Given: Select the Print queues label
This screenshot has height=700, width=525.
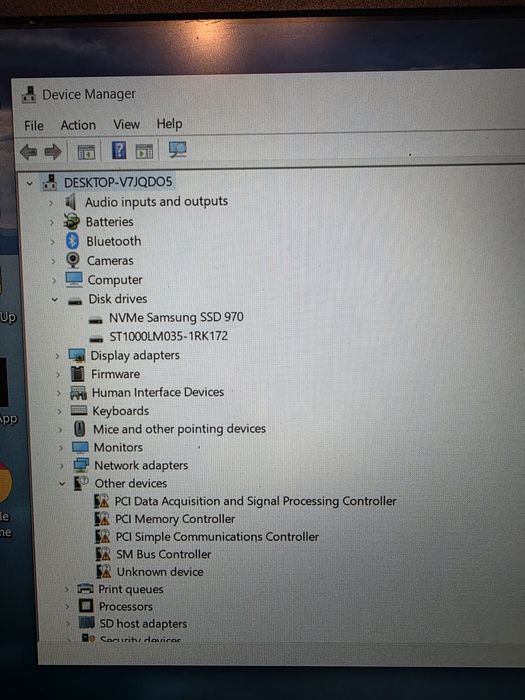Looking at the screenshot, I should 131,589.
